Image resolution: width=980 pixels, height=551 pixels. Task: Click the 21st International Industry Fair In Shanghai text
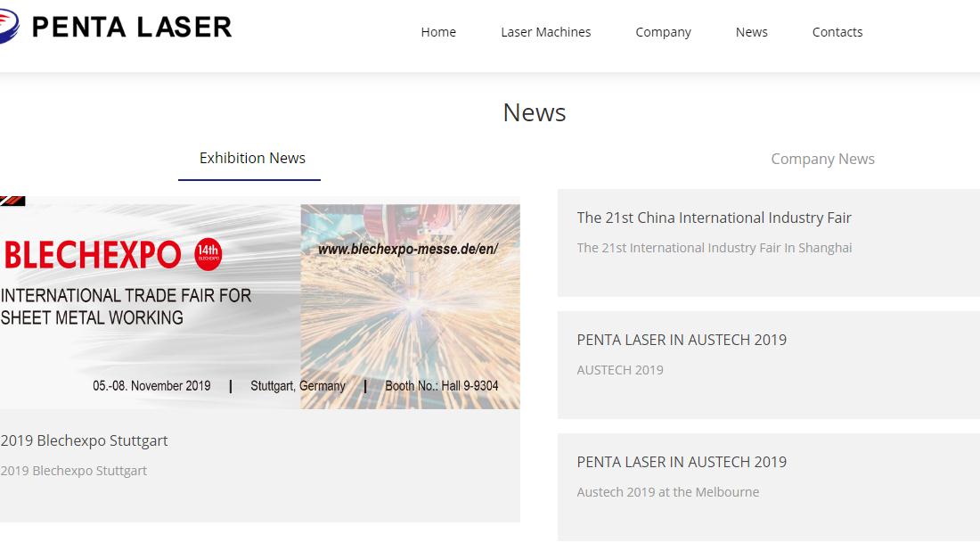pos(714,248)
